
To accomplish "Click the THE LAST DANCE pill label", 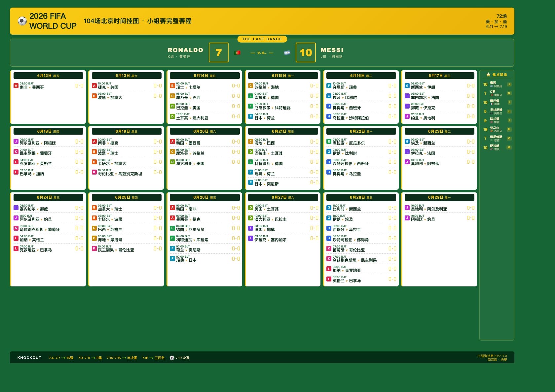I will coord(262,39).
